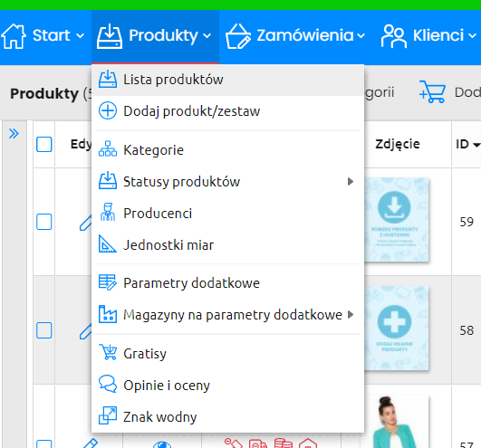The image size is (481, 448).
Task: Click the Zamówienia basket icon
Action: 238,36
